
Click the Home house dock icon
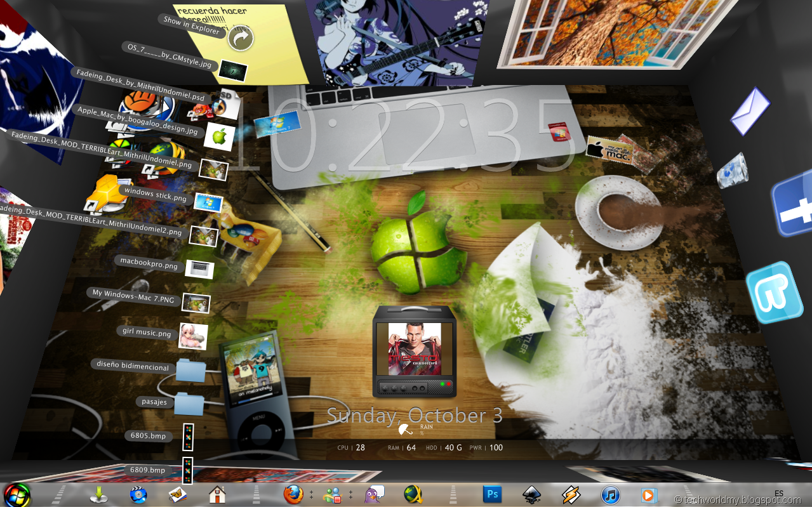pyautogui.click(x=218, y=494)
